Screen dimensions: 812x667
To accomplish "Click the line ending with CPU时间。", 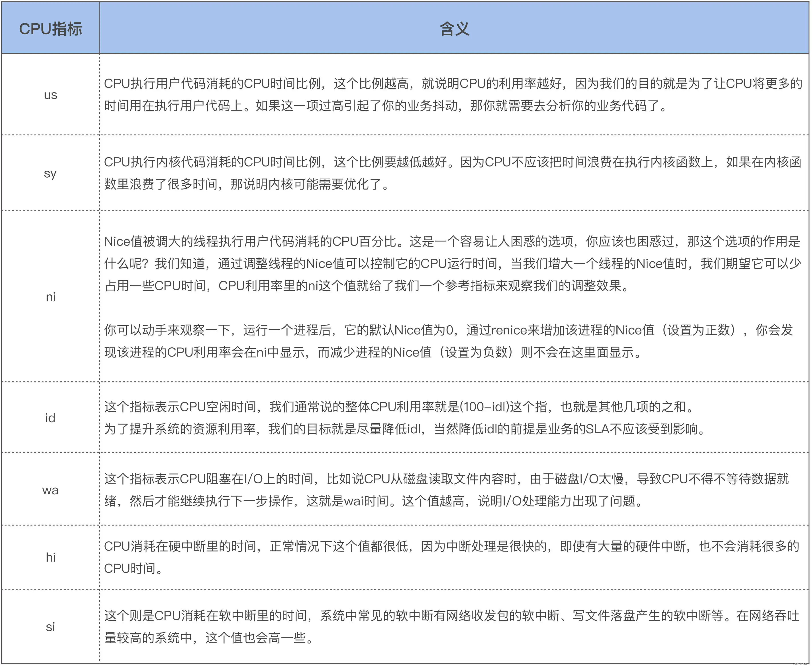I will coord(133,568).
